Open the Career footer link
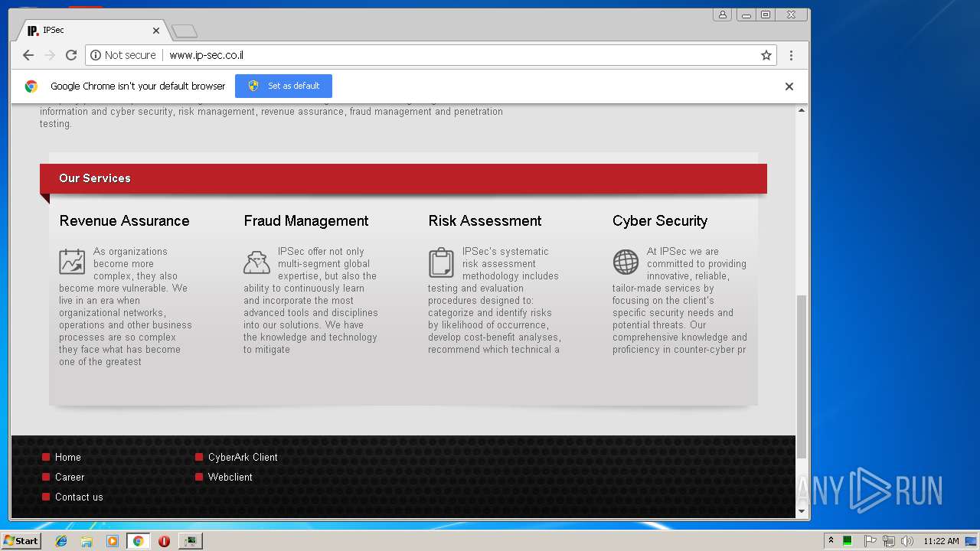Viewport: 980px width, 551px height. [70, 477]
